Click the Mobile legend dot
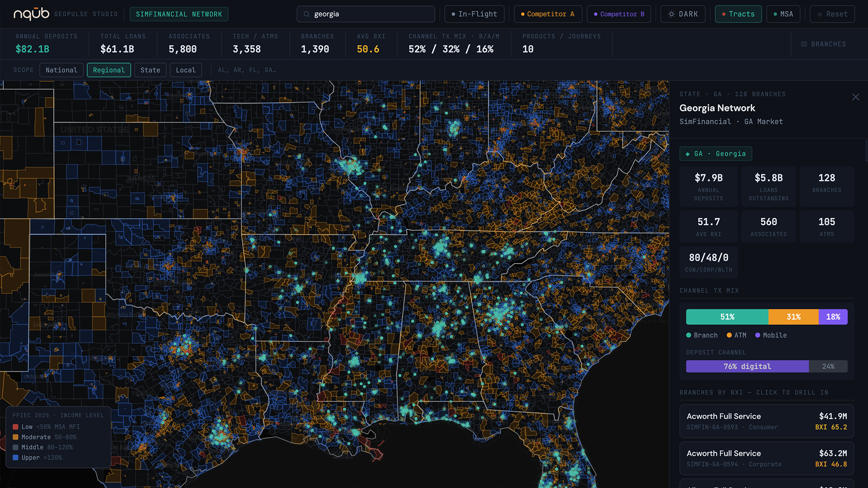The width and height of the screenshot is (868, 488). point(758,335)
